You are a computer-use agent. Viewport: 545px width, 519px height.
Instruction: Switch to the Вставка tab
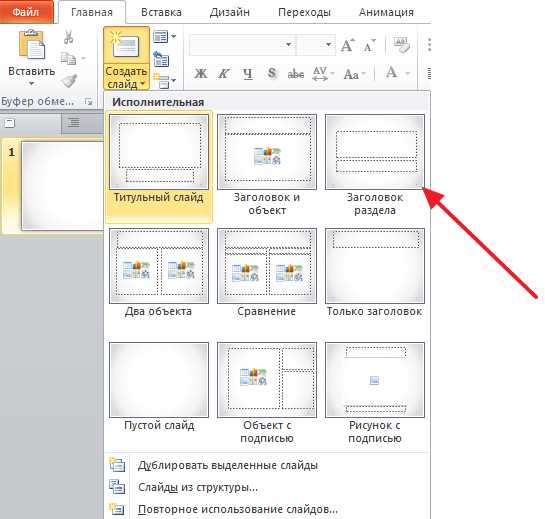(161, 13)
